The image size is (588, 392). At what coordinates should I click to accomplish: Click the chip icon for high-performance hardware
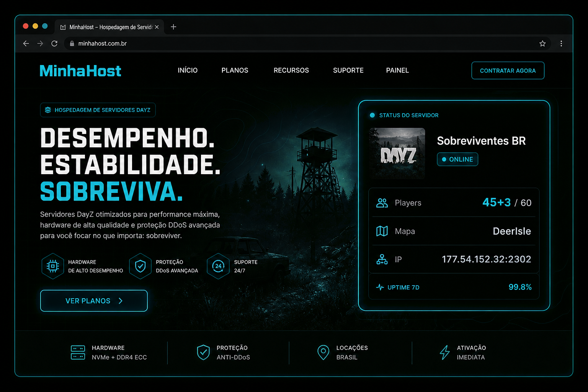(52, 266)
